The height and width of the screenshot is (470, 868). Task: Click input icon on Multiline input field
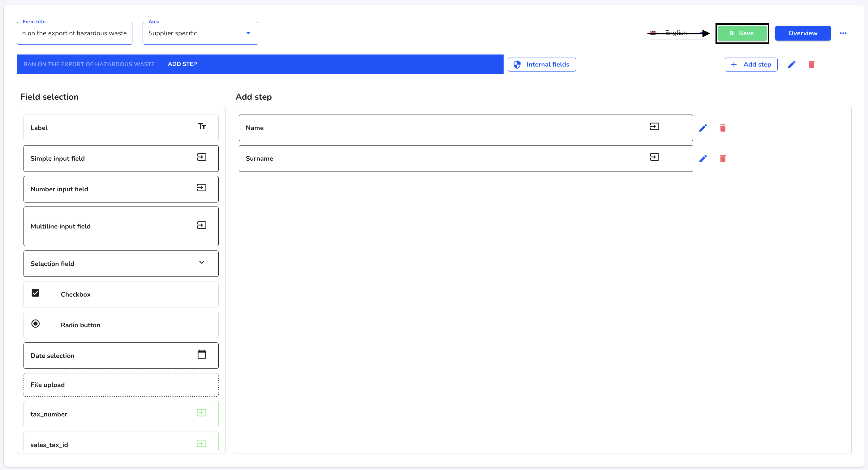[201, 225]
